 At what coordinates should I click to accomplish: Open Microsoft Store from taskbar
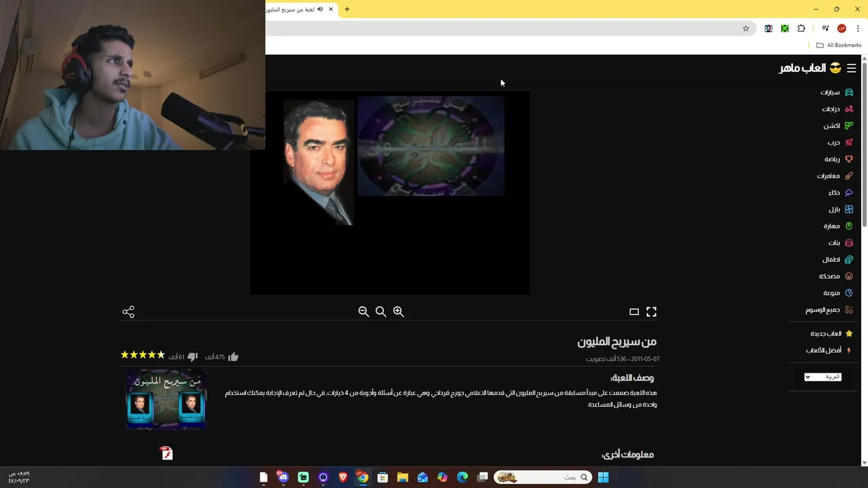tap(382, 477)
